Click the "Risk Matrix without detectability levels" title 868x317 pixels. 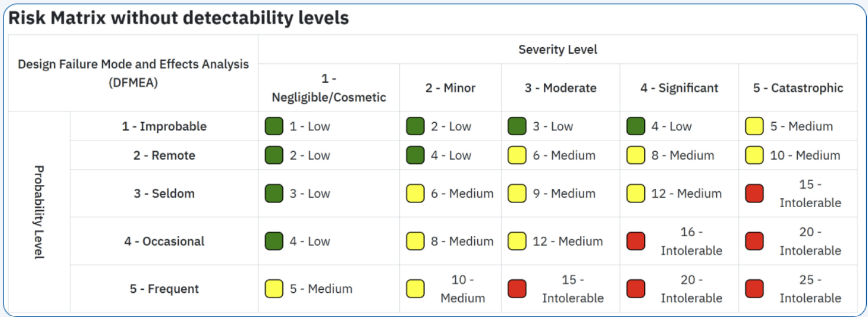click(x=178, y=18)
